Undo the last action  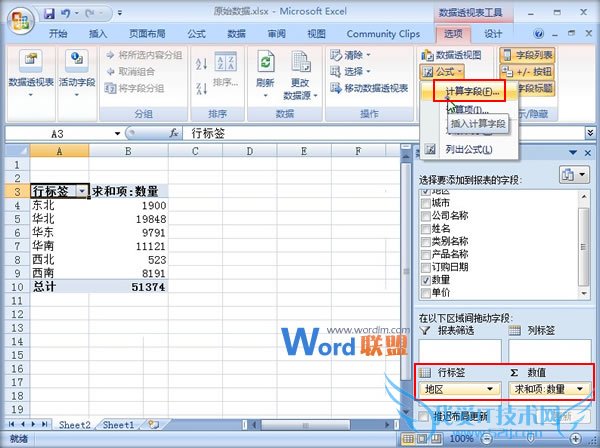point(66,14)
